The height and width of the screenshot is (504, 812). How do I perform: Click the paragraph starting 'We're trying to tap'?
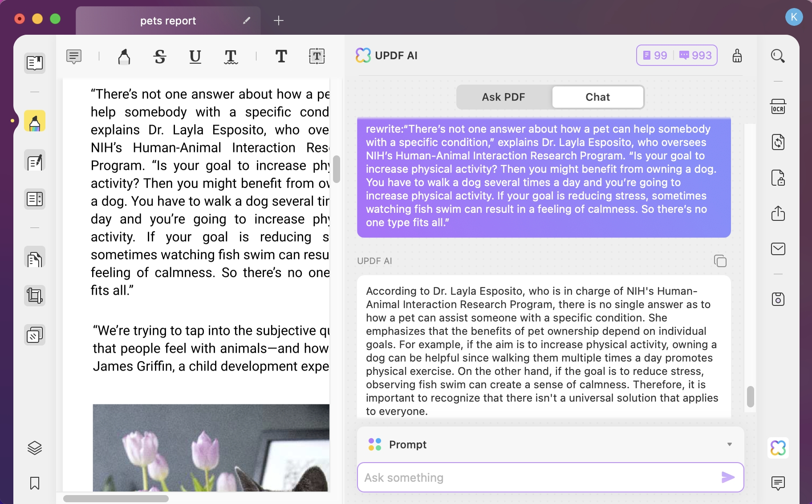tap(211, 348)
